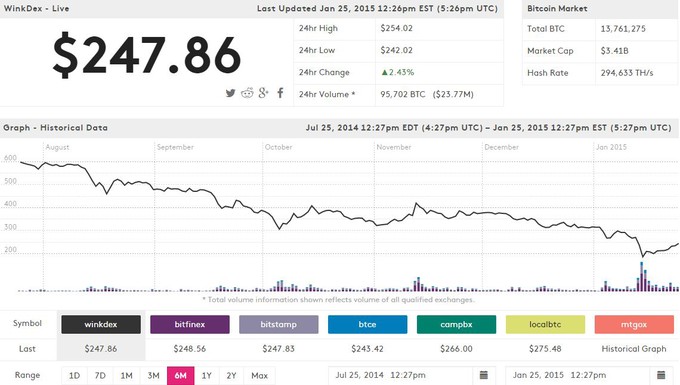Image resolution: width=680 pixels, height=385 pixels.
Task: Open end date calendar icon
Action: point(661,375)
